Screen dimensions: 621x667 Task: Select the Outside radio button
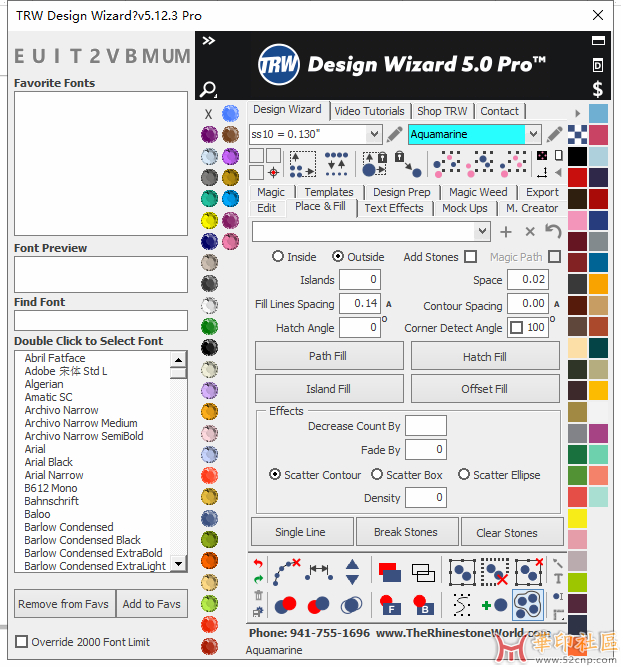click(x=338, y=257)
